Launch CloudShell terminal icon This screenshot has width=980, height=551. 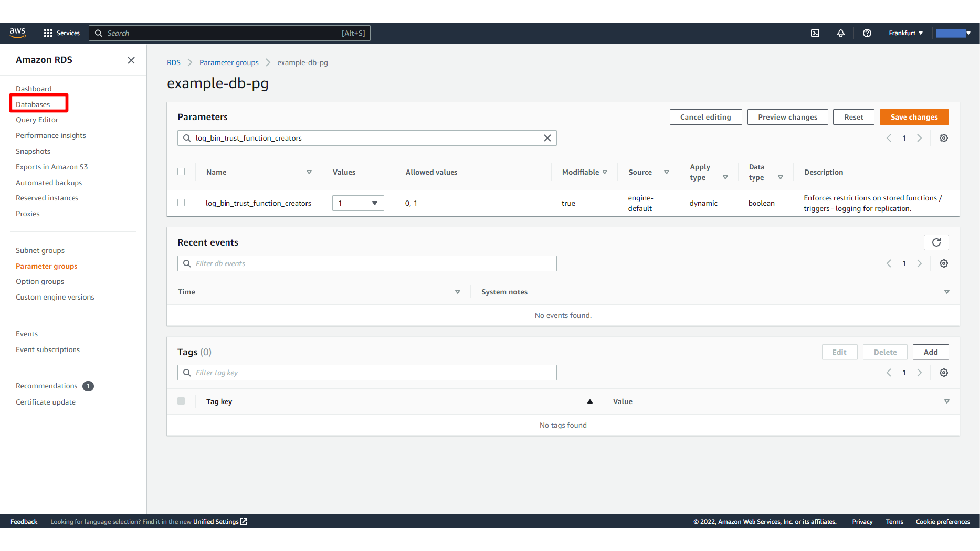pos(815,33)
